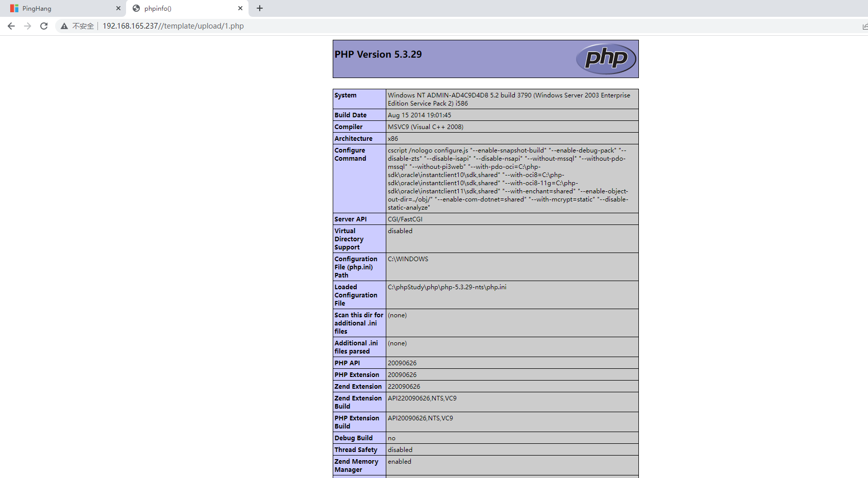Select the "System" row label

click(345, 95)
